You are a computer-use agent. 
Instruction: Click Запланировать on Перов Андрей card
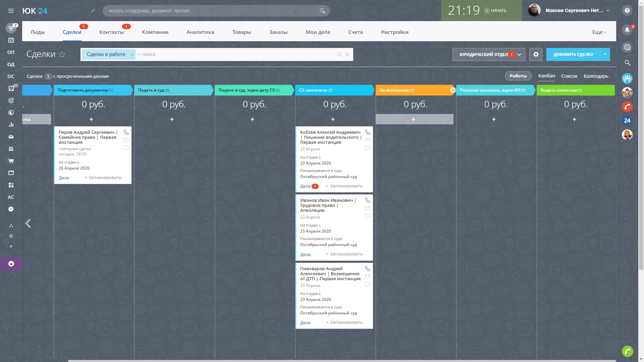click(103, 177)
